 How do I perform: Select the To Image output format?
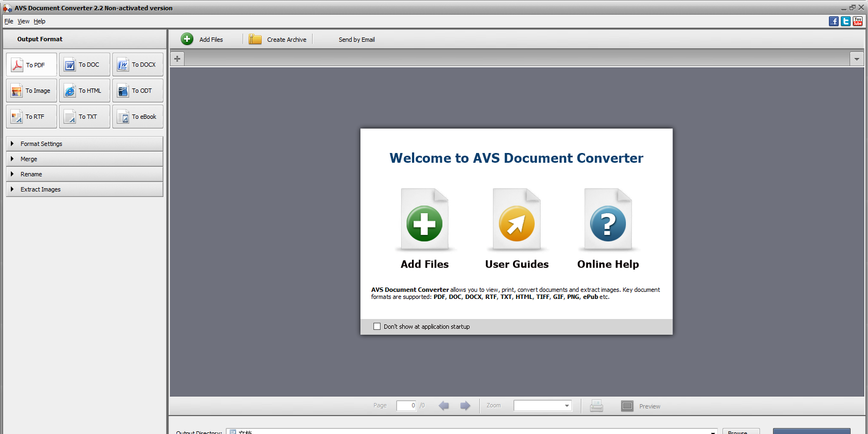(x=31, y=91)
